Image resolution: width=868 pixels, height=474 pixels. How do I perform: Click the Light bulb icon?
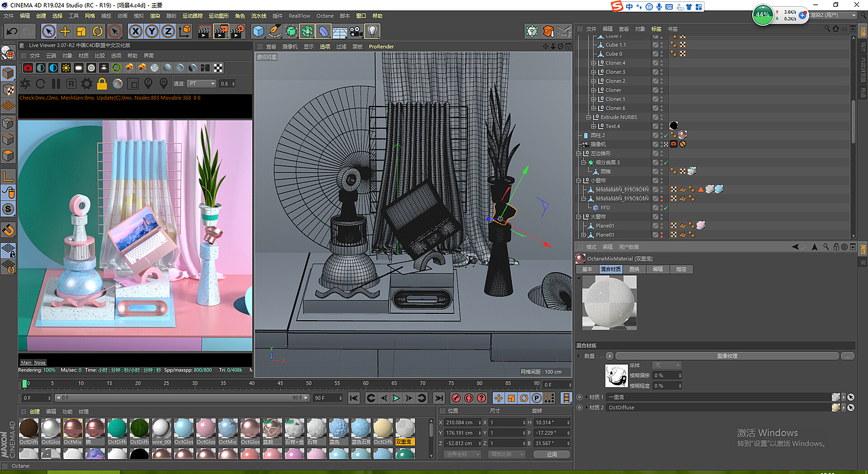tap(372, 31)
